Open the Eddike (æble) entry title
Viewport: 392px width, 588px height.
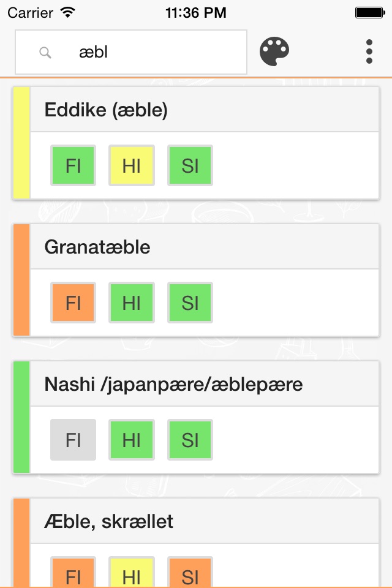click(106, 110)
